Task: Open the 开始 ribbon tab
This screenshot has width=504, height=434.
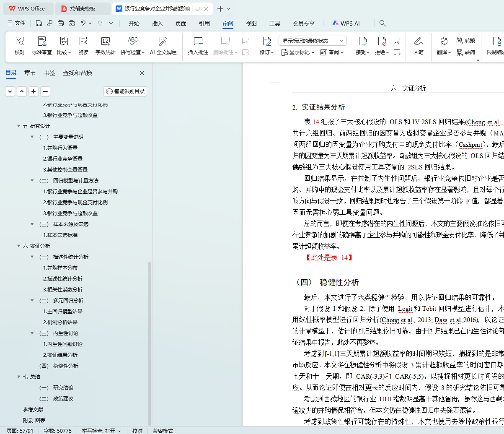Action: pos(134,23)
